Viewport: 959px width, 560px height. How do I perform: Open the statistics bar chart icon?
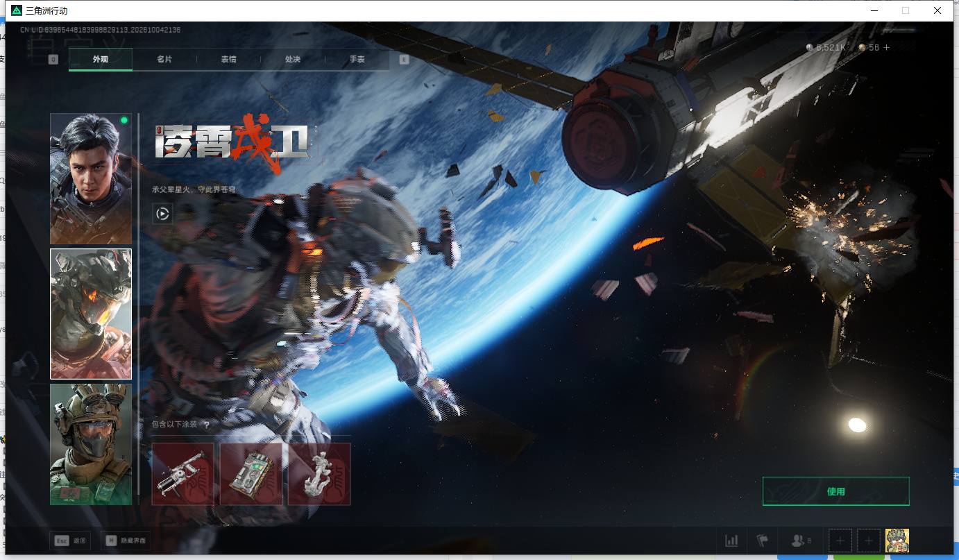[x=731, y=541]
